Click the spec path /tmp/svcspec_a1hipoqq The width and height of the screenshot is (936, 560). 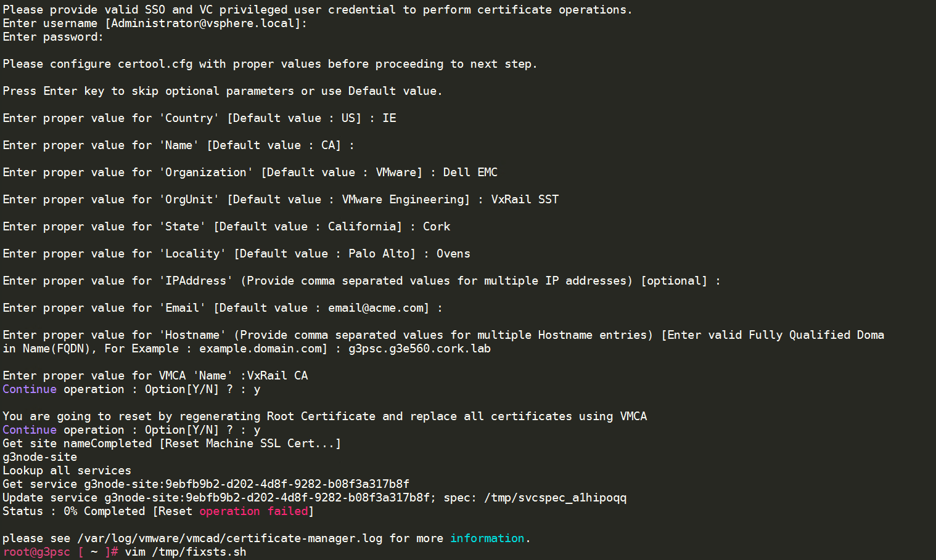point(555,498)
